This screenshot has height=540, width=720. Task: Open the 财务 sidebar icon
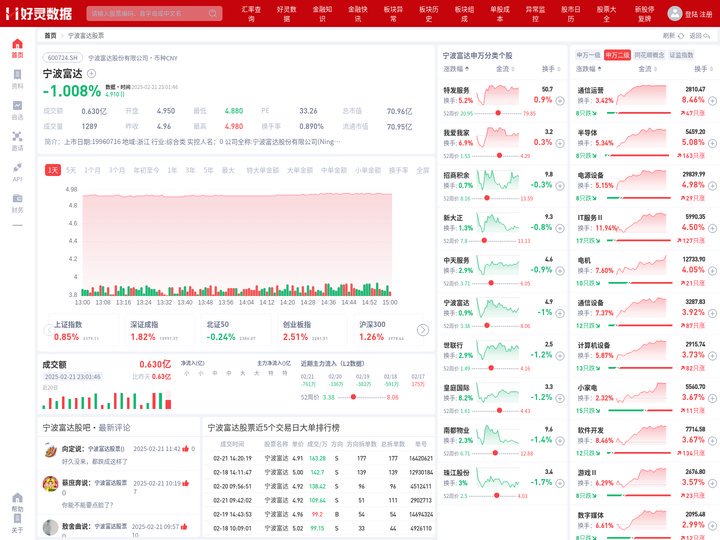click(17, 198)
